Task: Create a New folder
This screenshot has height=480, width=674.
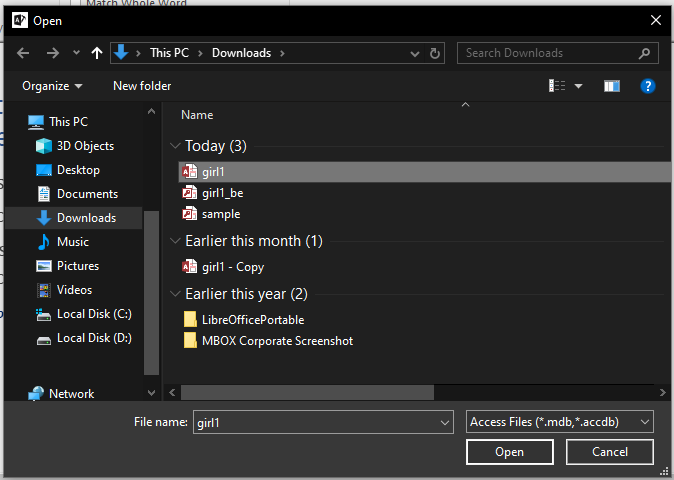Action: tap(142, 86)
